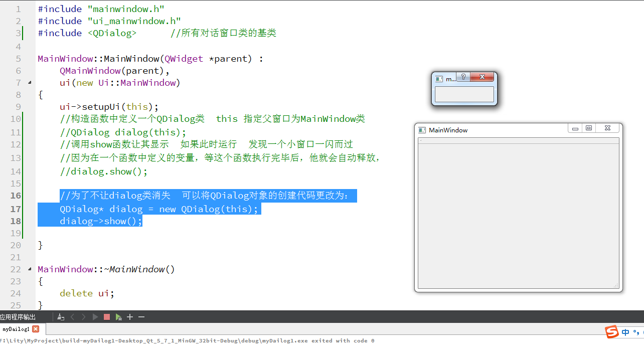Click the 应用程序输出 pane title
This screenshot has width=644, height=351.
pyautogui.click(x=19, y=317)
